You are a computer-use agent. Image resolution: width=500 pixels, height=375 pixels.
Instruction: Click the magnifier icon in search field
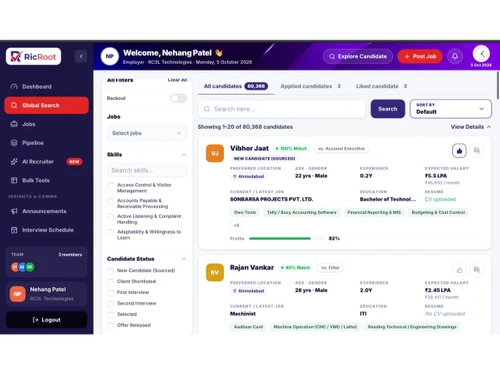pyautogui.click(x=207, y=109)
